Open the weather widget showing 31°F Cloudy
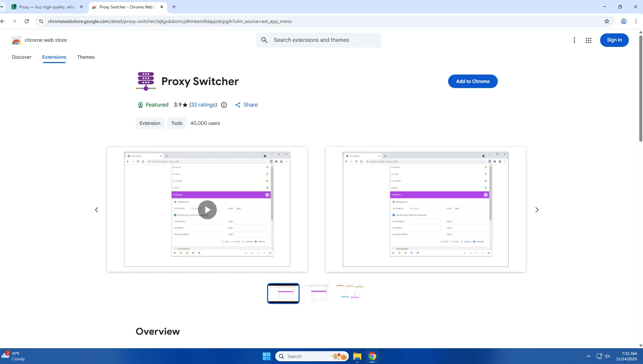 pyautogui.click(x=14, y=356)
